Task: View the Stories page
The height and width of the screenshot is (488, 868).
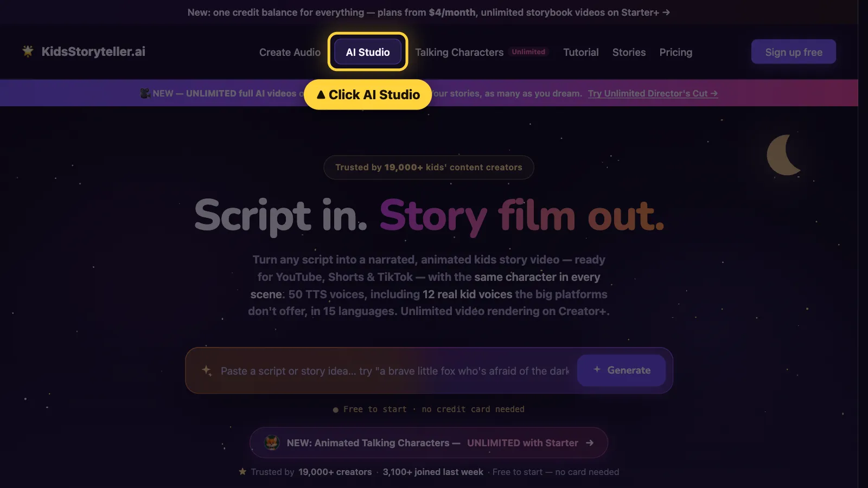Action: point(629,52)
